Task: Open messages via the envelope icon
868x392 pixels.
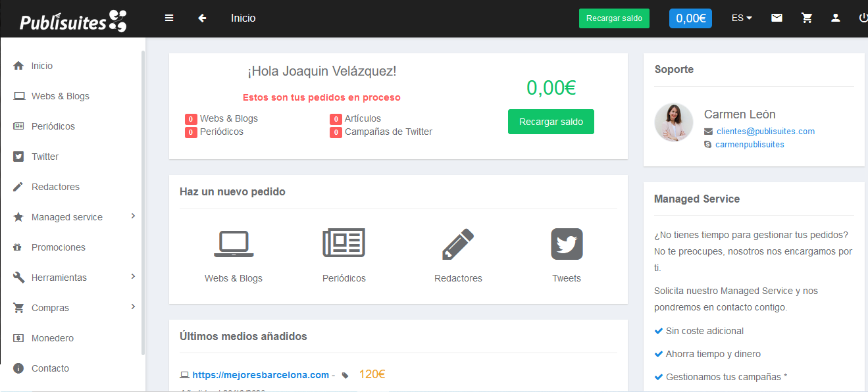Action: pos(777,18)
